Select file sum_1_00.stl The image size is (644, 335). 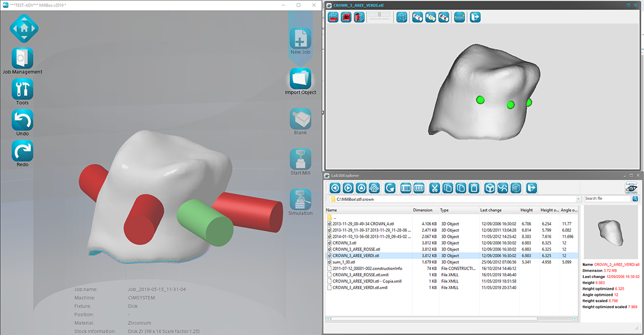[452, 262]
